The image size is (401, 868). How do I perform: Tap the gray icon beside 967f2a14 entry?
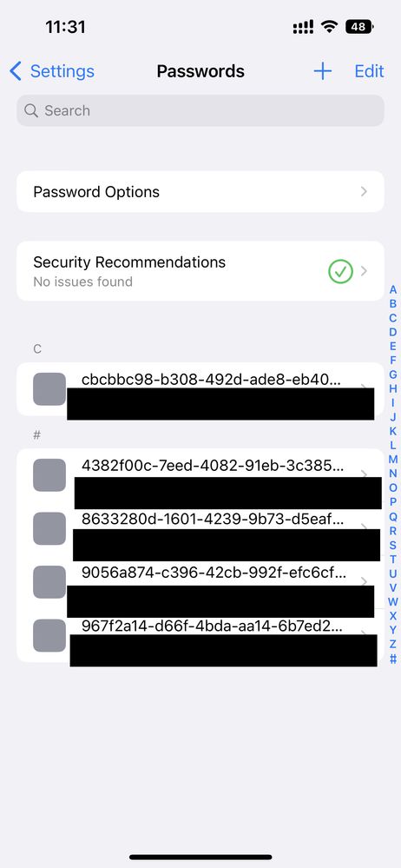click(49, 635)
